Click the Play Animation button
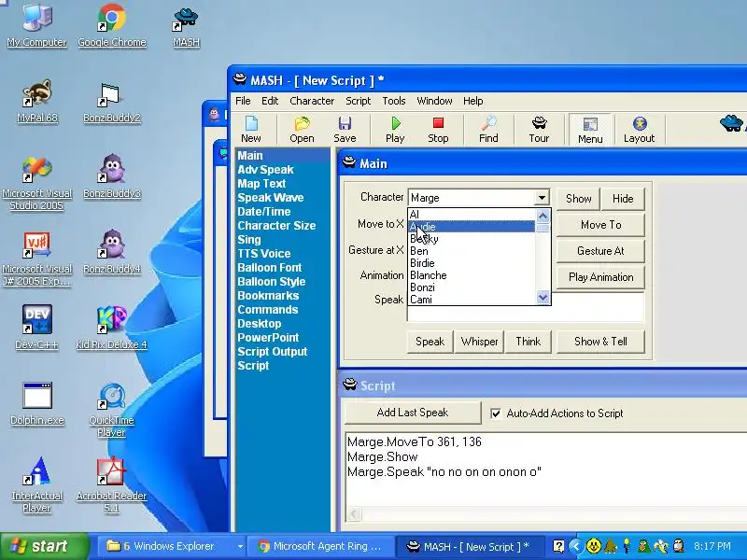 click(x=600, y=277)
